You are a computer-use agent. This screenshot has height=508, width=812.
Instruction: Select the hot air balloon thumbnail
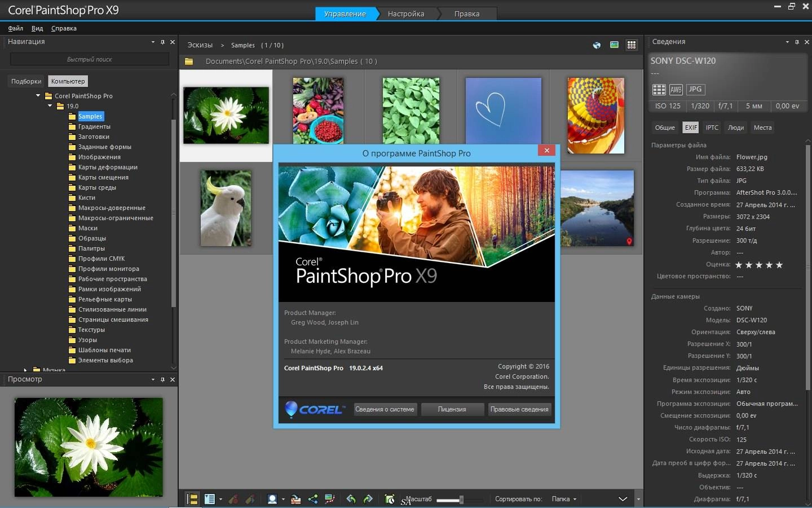point(596,116)
